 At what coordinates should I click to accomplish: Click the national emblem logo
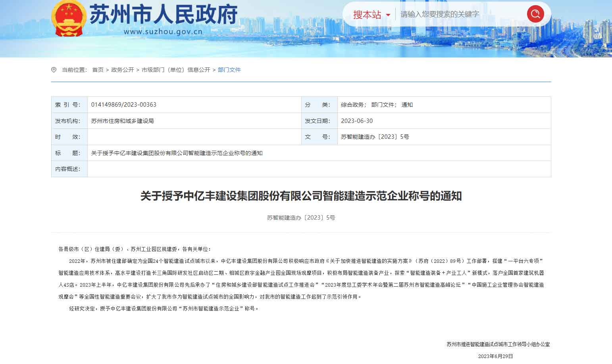coord(68,19)
